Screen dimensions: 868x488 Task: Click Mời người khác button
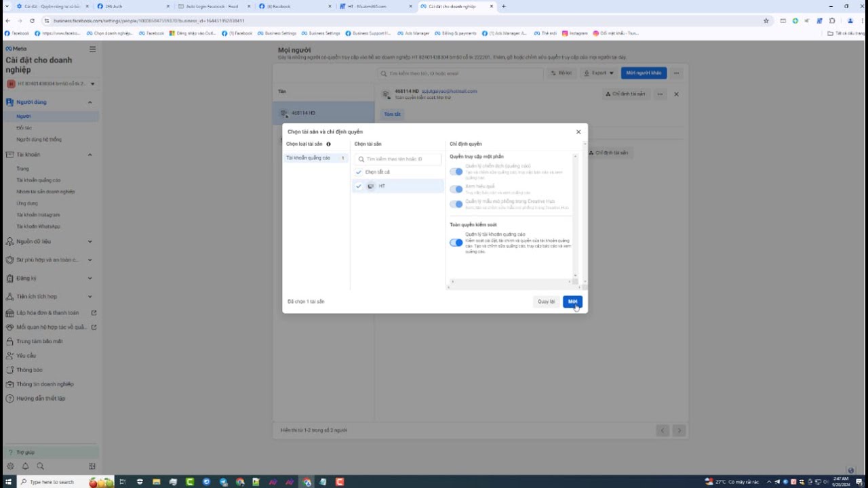644,73
